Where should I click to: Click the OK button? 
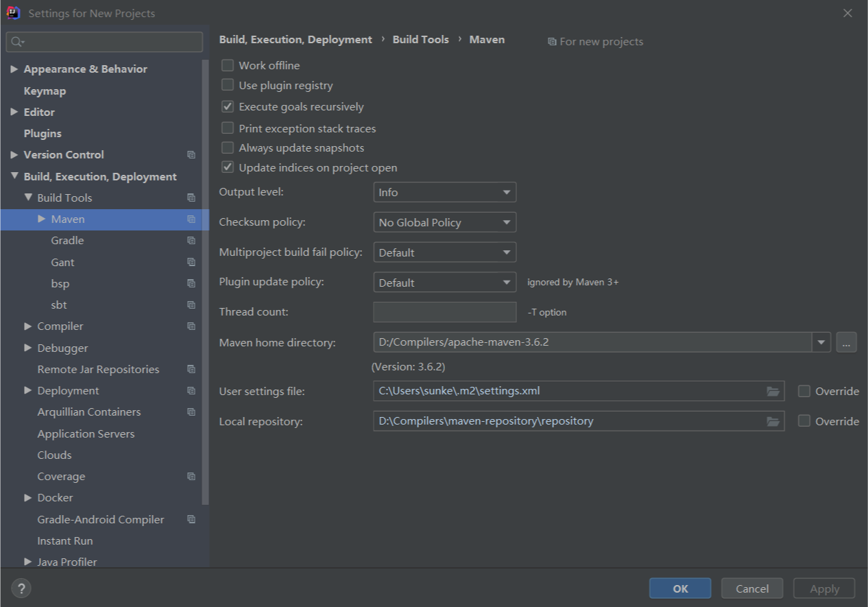(680, 588)
